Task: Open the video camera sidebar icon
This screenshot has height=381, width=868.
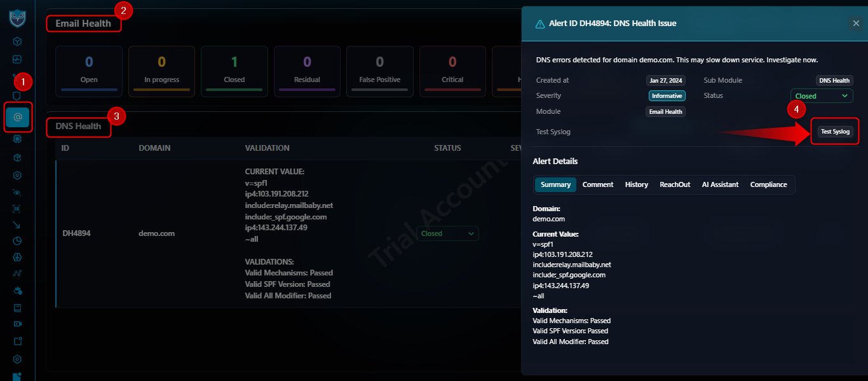Action: 18,324
